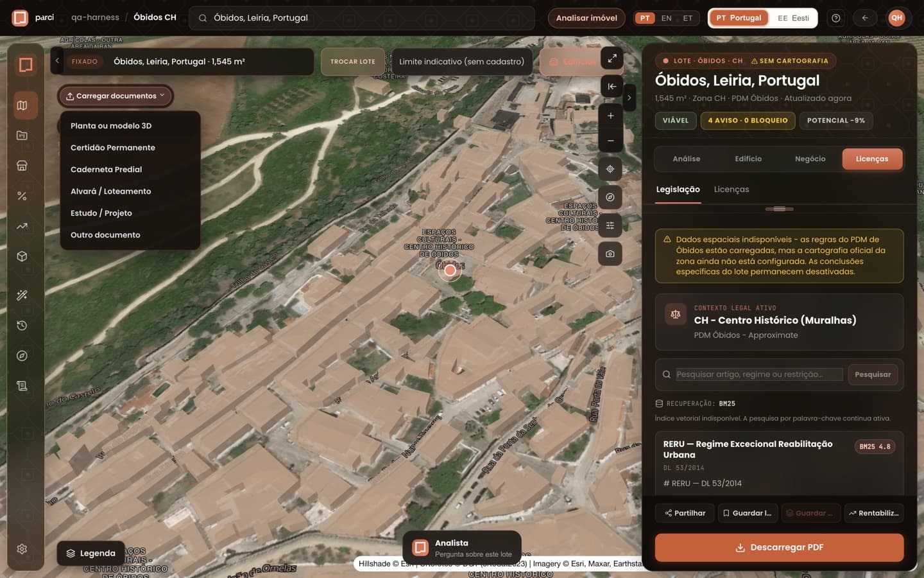Open the Legenda map legend
This screenshot has width=924, height=578.
[x=91, y=554]
